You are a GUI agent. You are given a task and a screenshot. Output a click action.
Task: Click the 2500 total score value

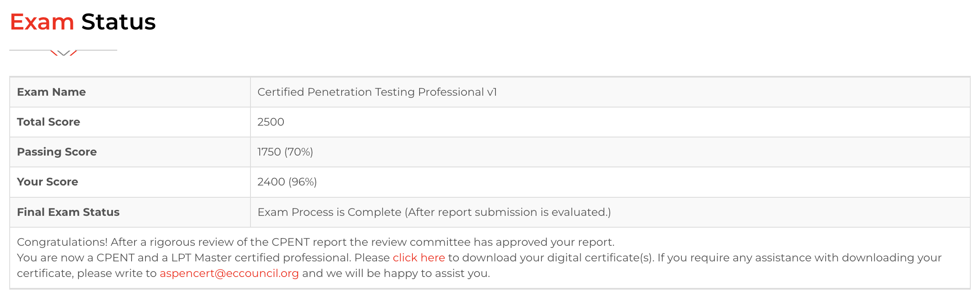[x=271, y=122]
